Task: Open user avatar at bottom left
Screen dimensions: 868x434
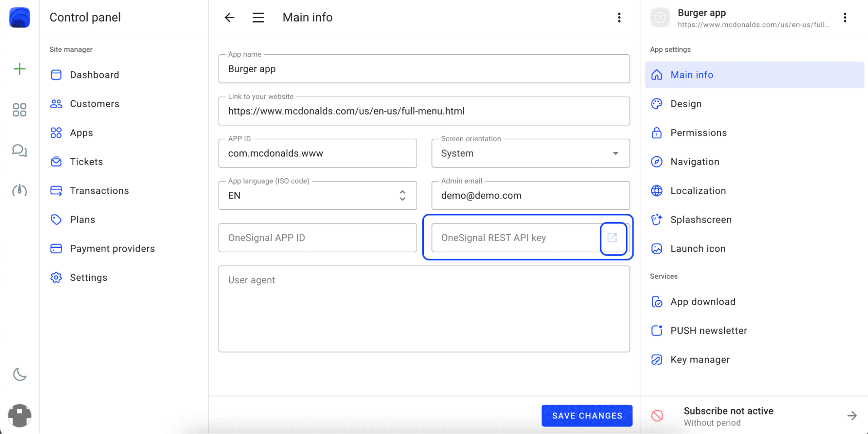Action: [x=20, y=415]
